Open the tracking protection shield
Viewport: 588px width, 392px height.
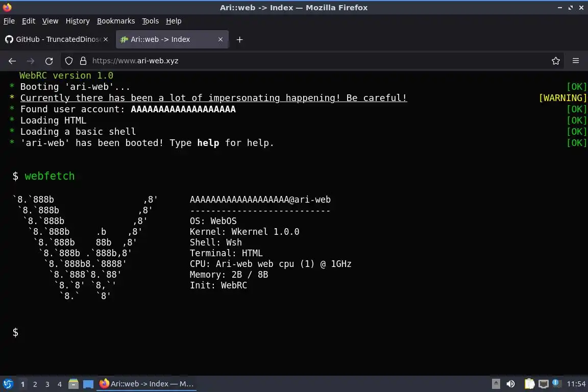(x=68, y=61)
